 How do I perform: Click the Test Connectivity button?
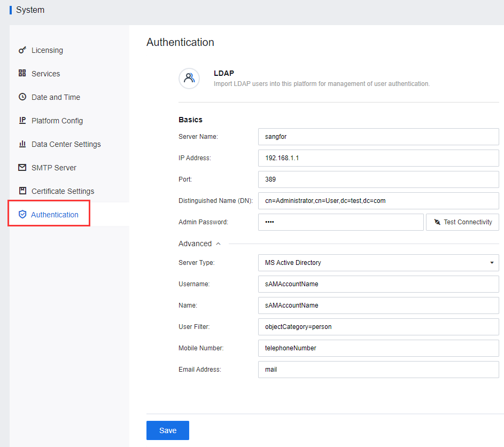(462, 222)
